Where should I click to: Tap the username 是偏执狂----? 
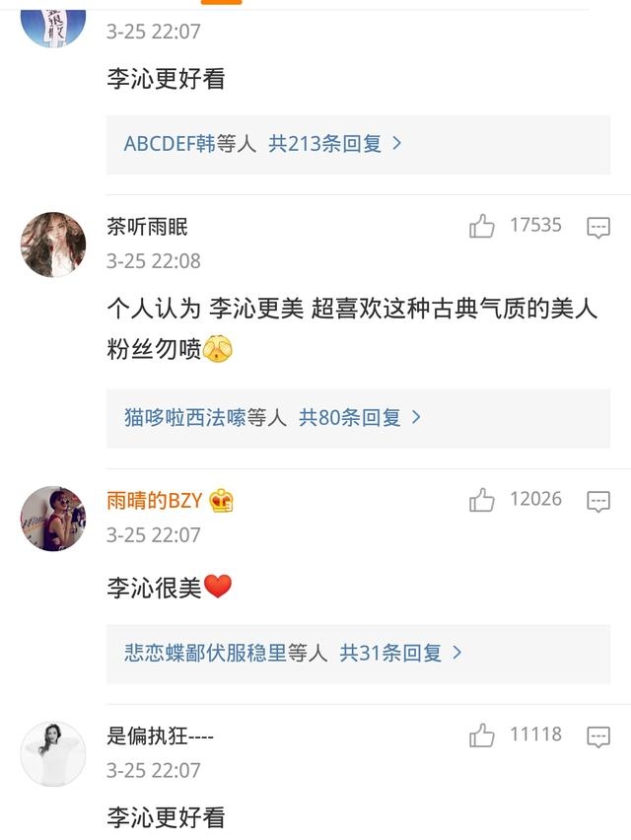pos(160,735)
